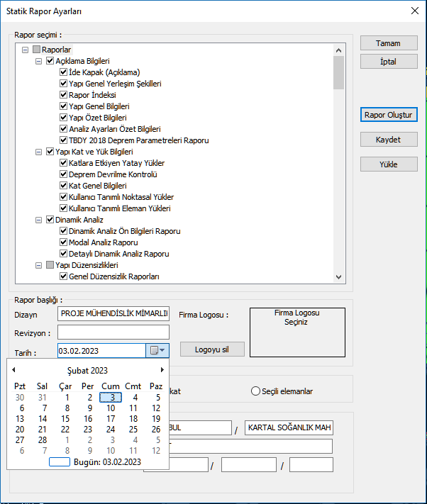
Task: Select highlighted day 3 in calendar
Action: click(x=111, y=398)
